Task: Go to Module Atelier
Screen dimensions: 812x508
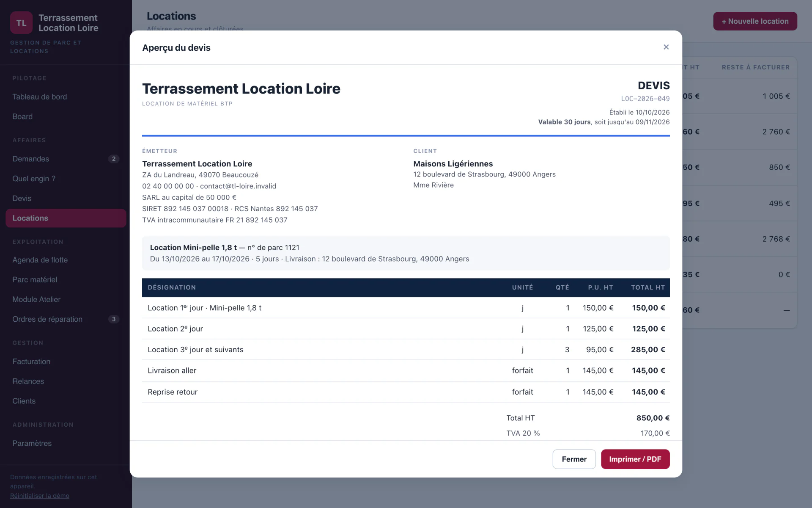Action: 66,299
